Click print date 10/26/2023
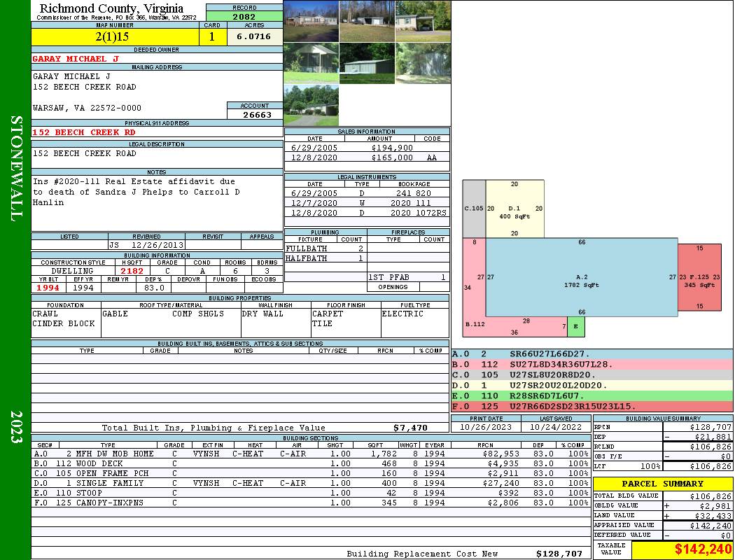This screenshot has width=735, height=560. pyautogui.click(x=486, y=427)
